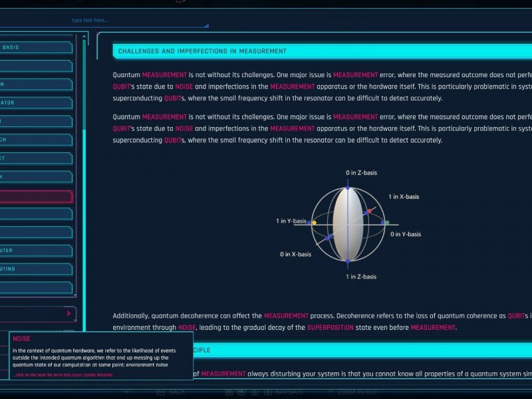The width and height of the screenshot is (532, 399).
Task: Click the 'click on the term' tooltip link
Action: (63, 375)
